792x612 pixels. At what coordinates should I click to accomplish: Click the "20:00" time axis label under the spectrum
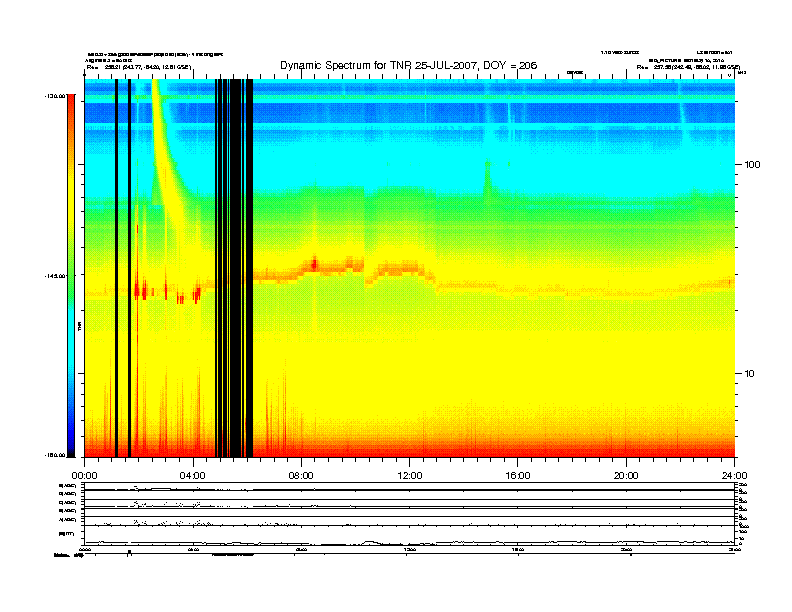pyautogui.click(x=626, y=476)
